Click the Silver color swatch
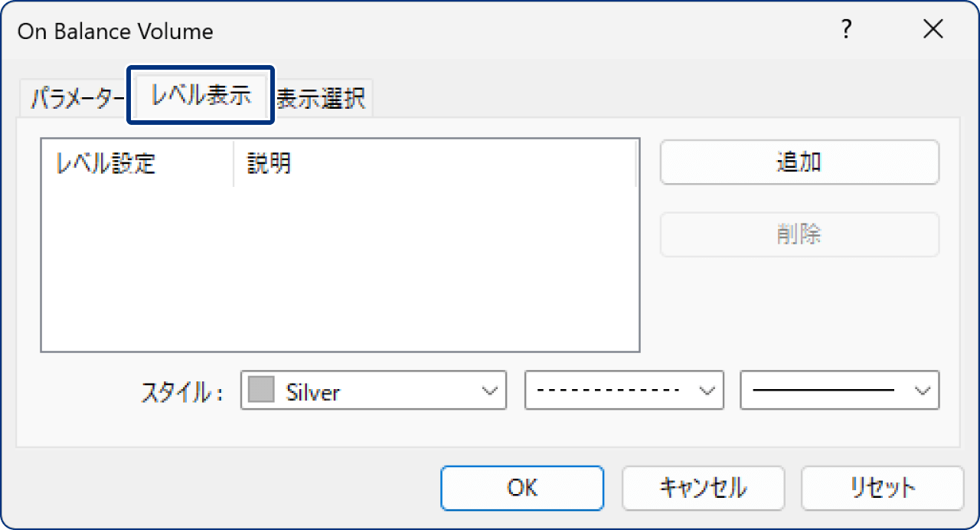The image size is (980, 530). (x=260, y=391)
